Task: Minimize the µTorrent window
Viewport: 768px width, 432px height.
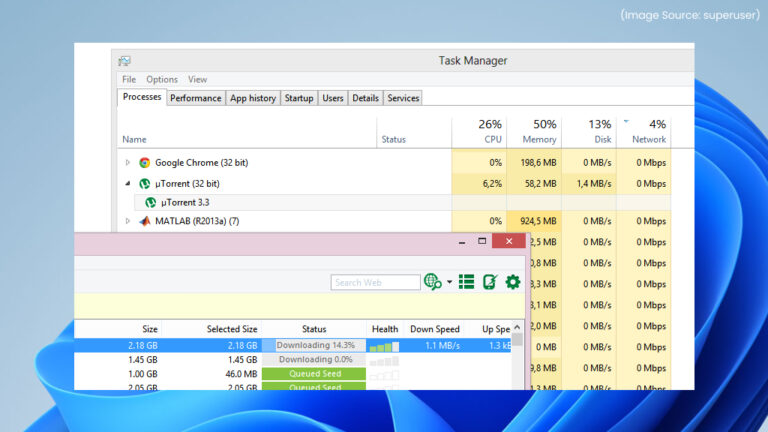Action: (461, 241)
